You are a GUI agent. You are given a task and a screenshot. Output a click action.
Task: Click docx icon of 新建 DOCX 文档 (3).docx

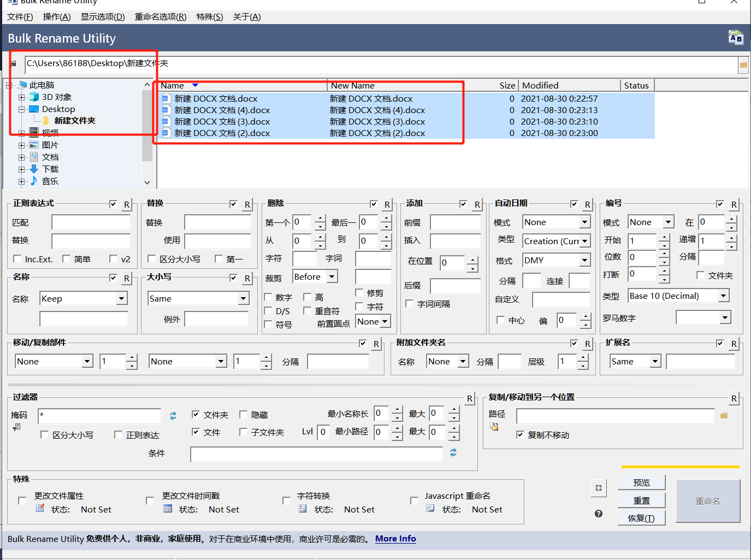click(x=166, y=121)
